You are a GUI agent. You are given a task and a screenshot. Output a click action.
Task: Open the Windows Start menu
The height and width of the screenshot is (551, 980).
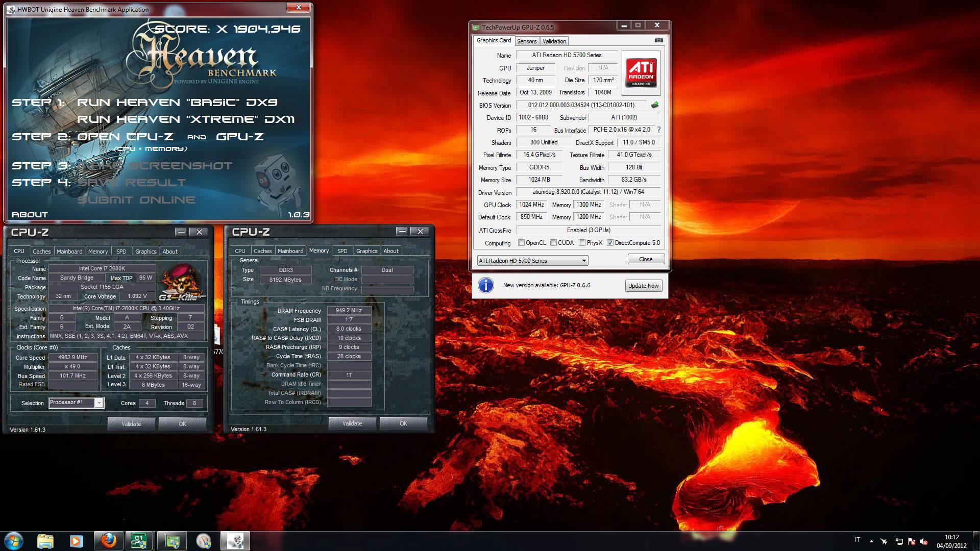pos(14,541)
